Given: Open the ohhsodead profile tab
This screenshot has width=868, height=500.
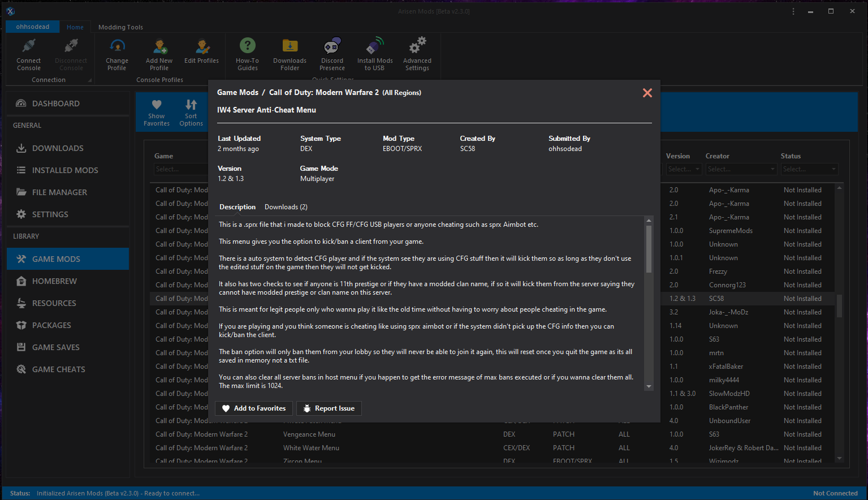Looking at the screenshot, I should tap(33, 27).
